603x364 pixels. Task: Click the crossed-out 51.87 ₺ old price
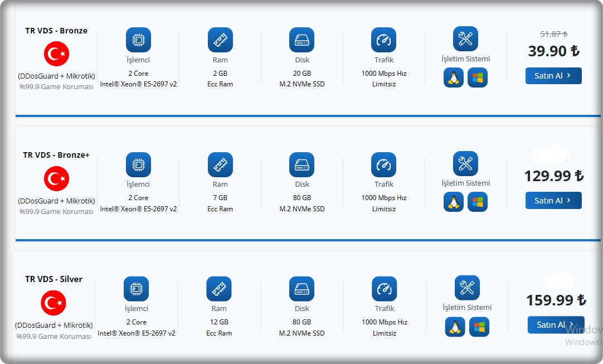(553, 34)
